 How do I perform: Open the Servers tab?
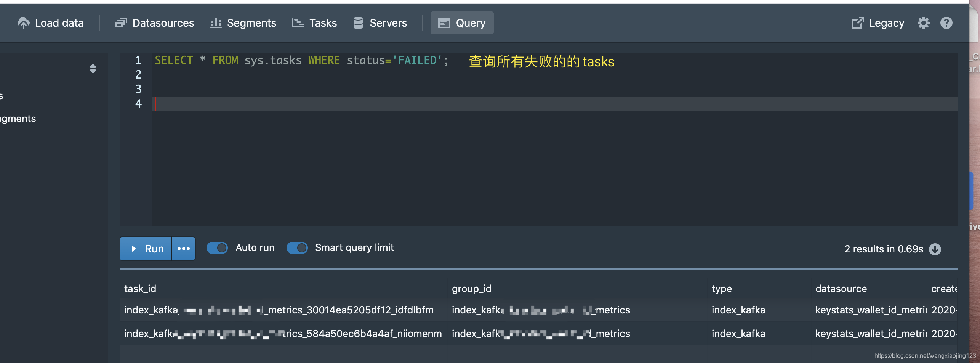coord(380,23)
